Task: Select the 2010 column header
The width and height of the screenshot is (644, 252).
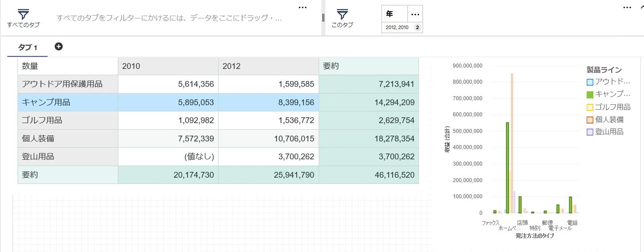Action: pyautogui.click(x=168, y=66)
